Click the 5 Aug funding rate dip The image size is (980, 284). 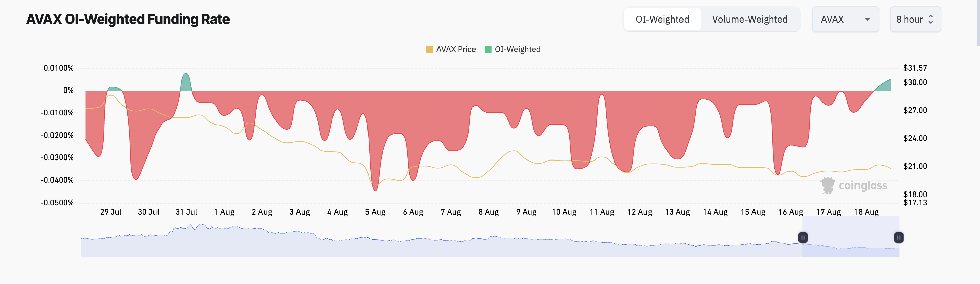375,186
